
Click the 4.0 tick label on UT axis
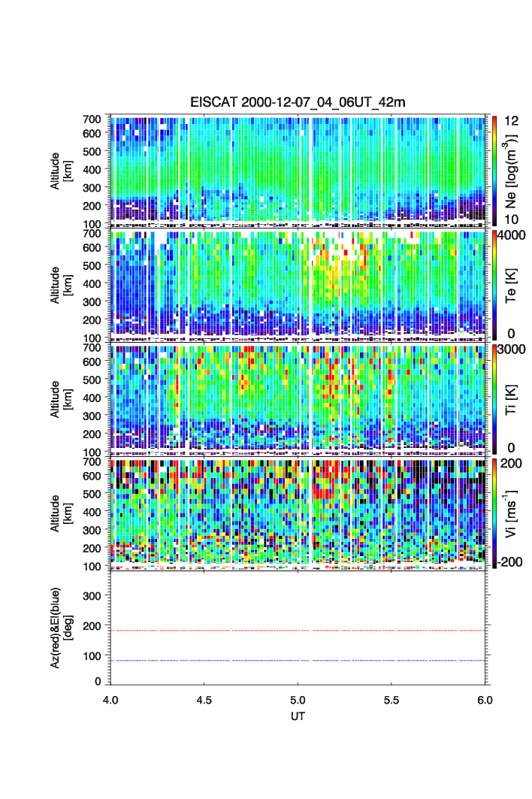tap(110, 699)
